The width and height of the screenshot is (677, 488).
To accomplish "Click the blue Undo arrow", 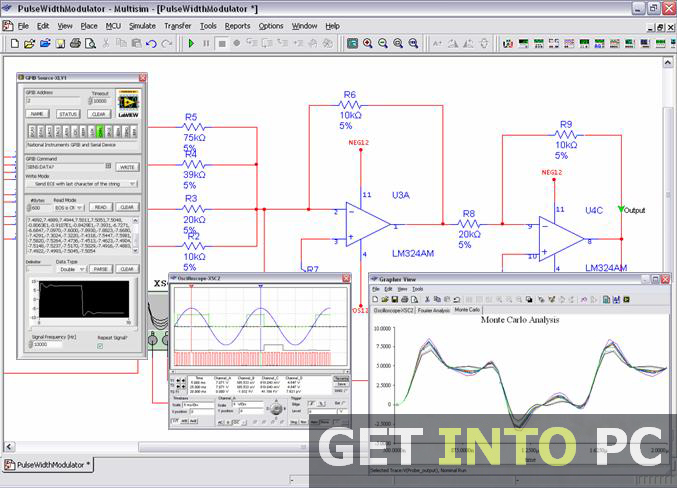I will pos(152,44).
